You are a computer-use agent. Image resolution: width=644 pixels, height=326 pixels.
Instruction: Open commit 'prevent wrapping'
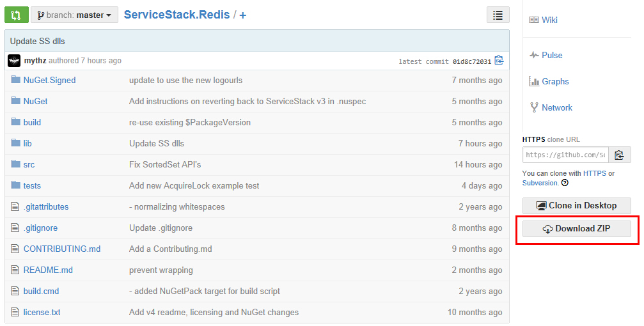pyautogui.click(x=161, y=270)
